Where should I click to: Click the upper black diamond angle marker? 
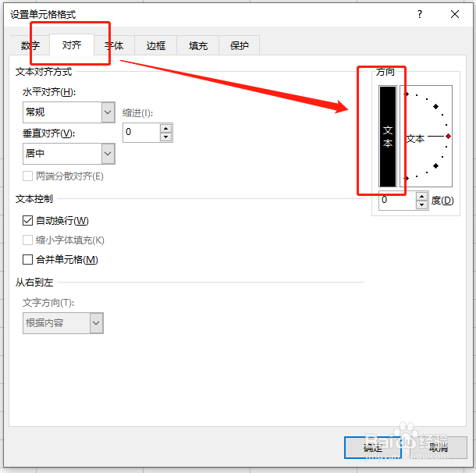point(435,107)
